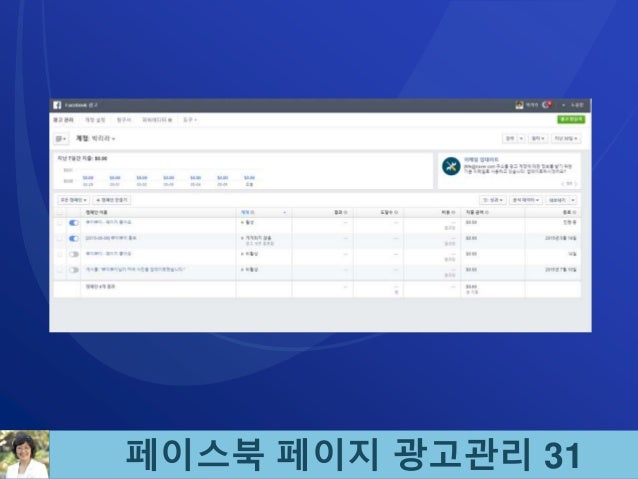The width and height of the screenshot is (638, 479).
Task: Open the 청구서 billing tab
Action: point(124,120)
